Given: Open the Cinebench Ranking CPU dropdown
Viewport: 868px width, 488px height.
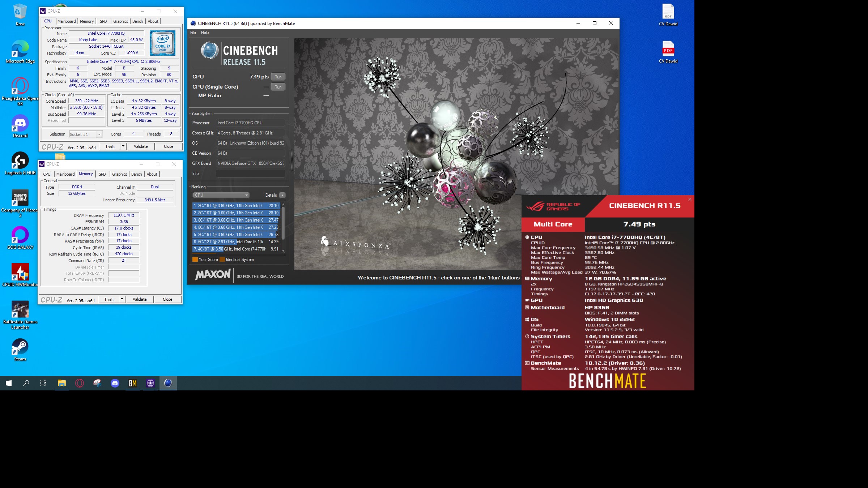Looking at the screenshot, I should 221,195.
